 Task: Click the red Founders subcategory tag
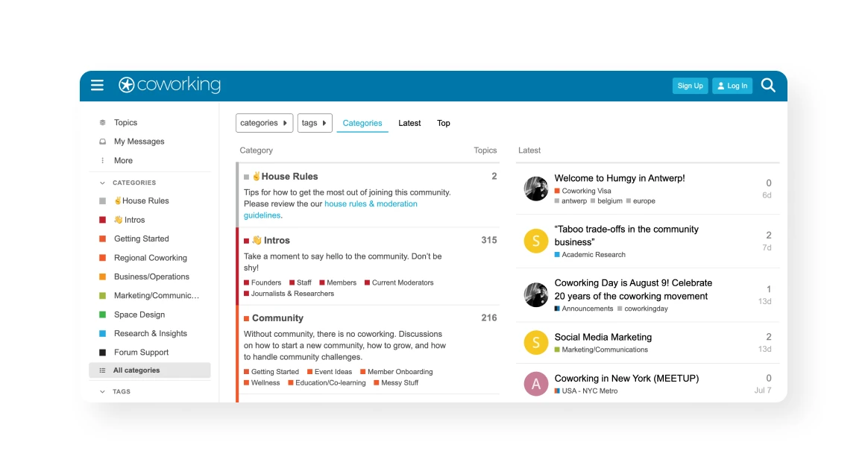coord(265,282)
